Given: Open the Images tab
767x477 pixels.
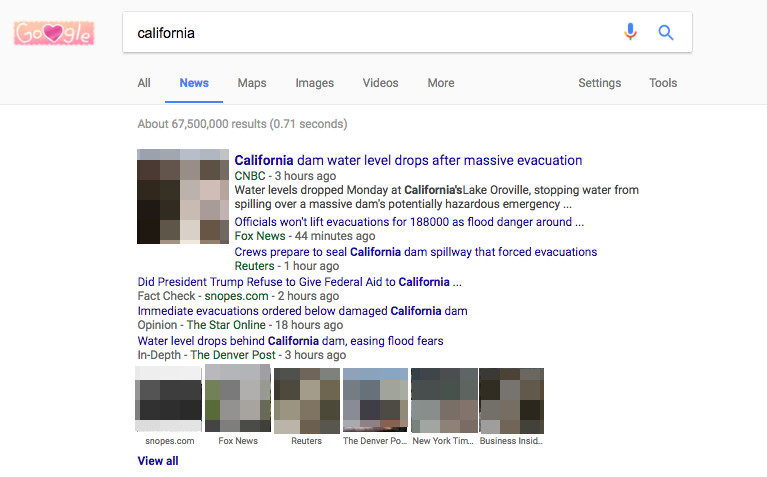Looking at the screenshot, I should pos(314,83).
